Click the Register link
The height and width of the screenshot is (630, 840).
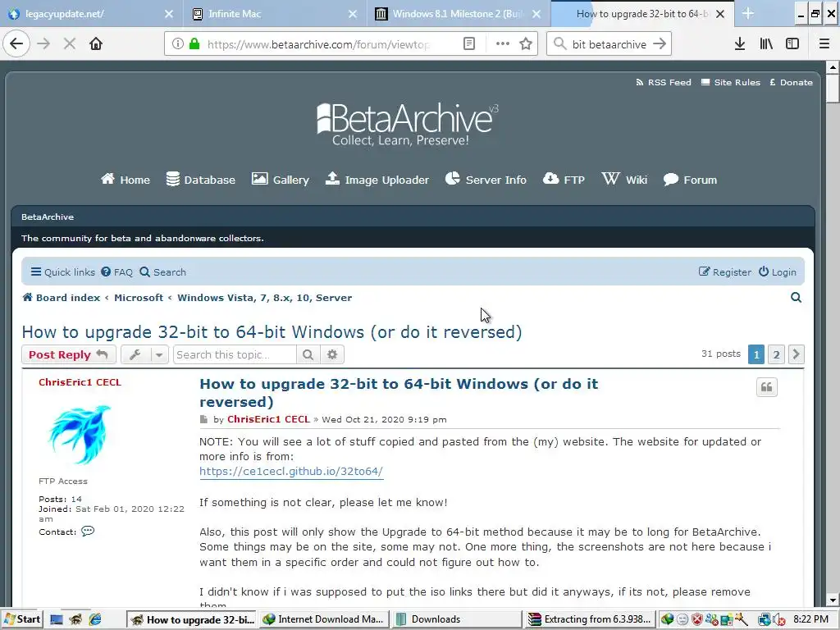pos(725,272)
